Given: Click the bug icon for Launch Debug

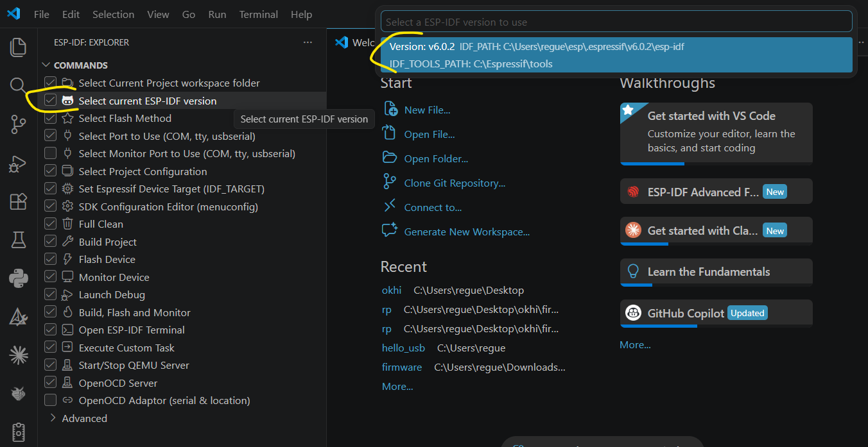Looking at the screenshot, I should (x=67, y=295).
